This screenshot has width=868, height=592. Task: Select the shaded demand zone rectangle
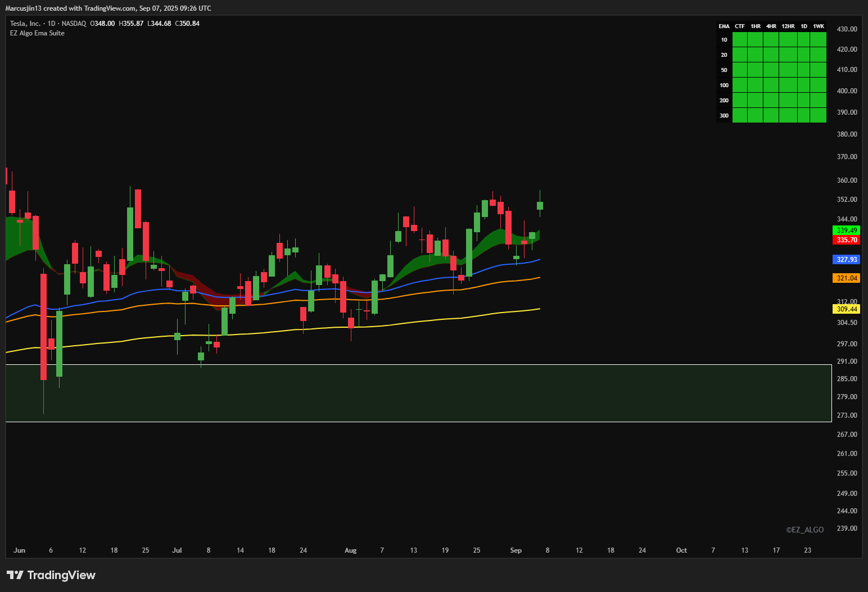(418, 393)
